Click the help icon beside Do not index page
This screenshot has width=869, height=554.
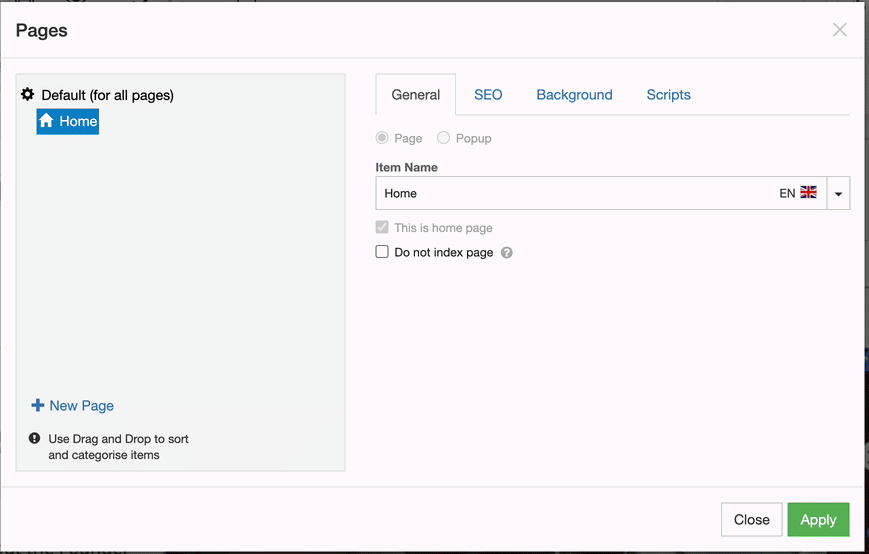507,253
